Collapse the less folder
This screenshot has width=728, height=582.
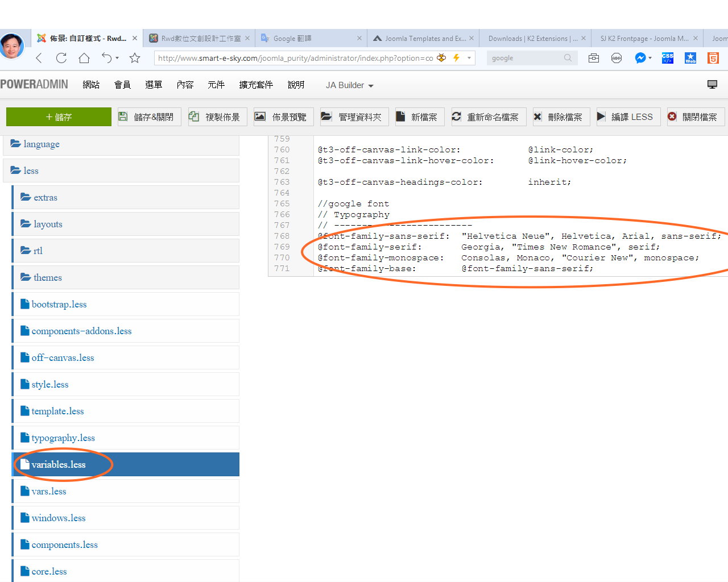coord(31,171)
